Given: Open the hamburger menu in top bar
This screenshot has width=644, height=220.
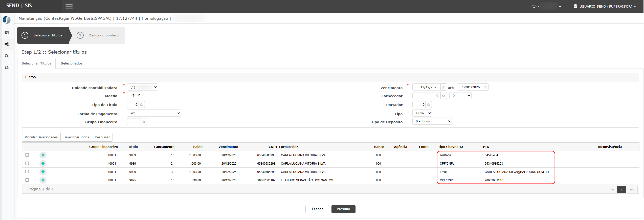Looking at the screenshot, I should pos(69,6).
